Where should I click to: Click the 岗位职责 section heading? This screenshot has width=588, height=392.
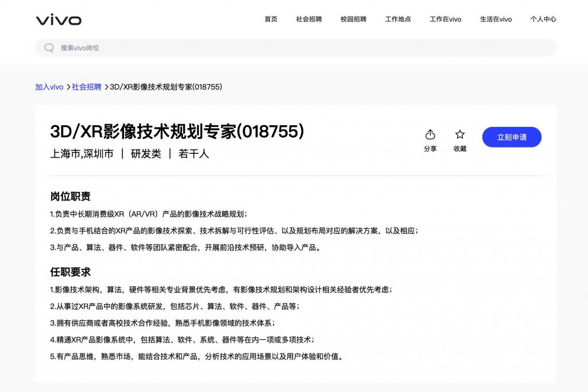point(71,196)
